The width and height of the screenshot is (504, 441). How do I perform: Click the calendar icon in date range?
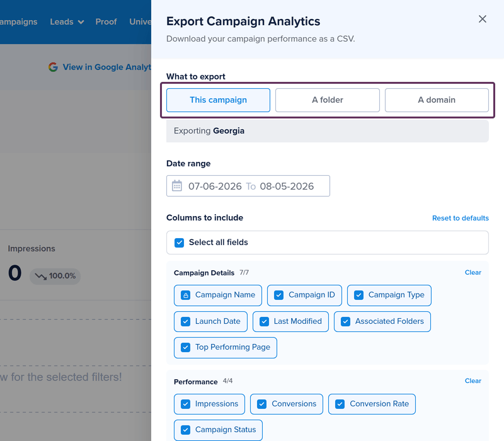pos(177,186)
